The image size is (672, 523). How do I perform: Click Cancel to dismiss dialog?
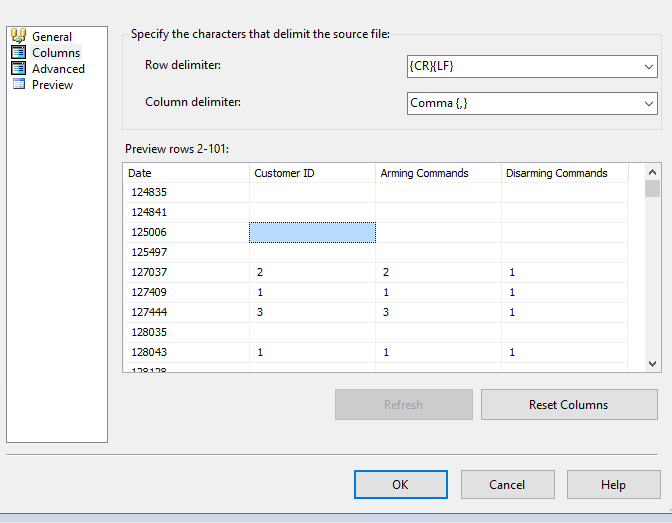point(507,484)
